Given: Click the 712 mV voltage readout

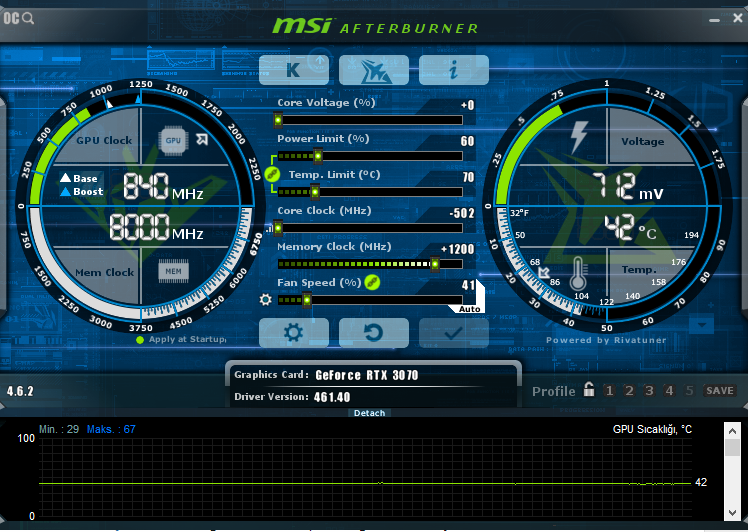Looking at the screenshot, I should coord(628,186).
